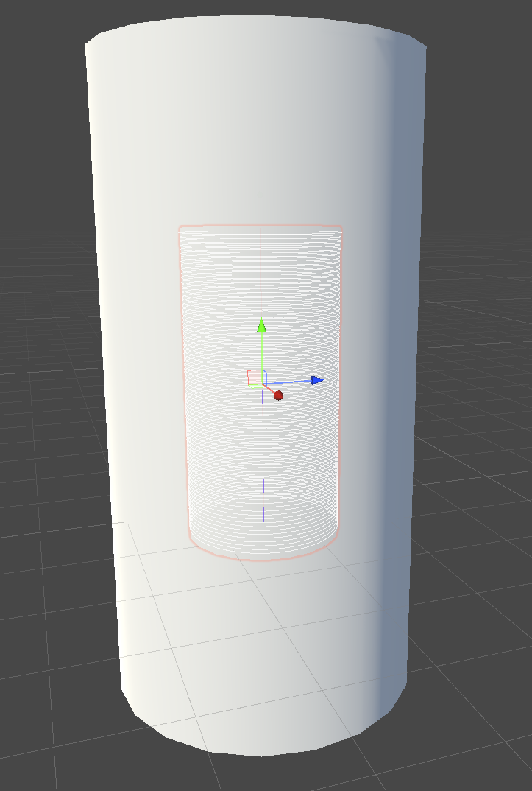Click the green Y-axis arrow of the move gizmo
Screen dimensions: 532x791
[x=261, y=326]
